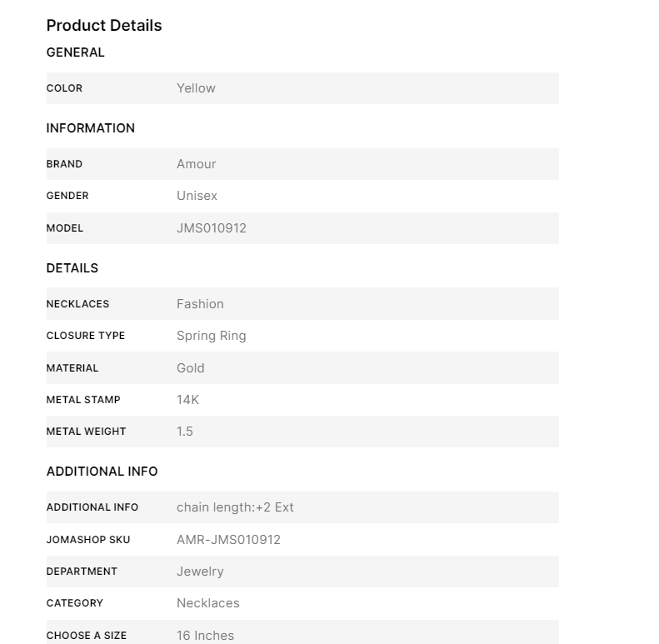Click the GENERAL section heading
Image resolution: width=659 pixels, height=644 pixels.
point(76,52)
